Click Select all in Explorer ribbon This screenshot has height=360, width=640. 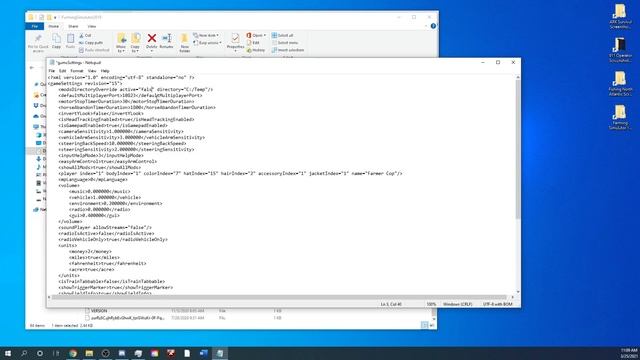point(282,36)
